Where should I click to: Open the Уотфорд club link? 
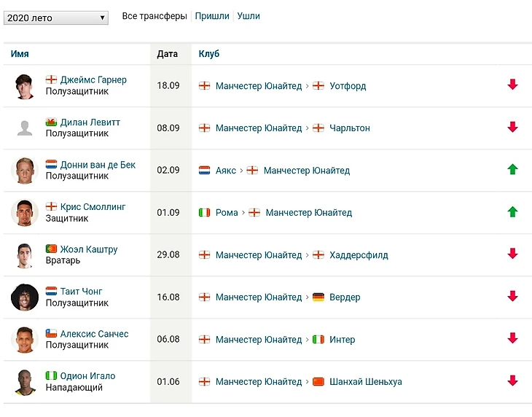point(348,86)
